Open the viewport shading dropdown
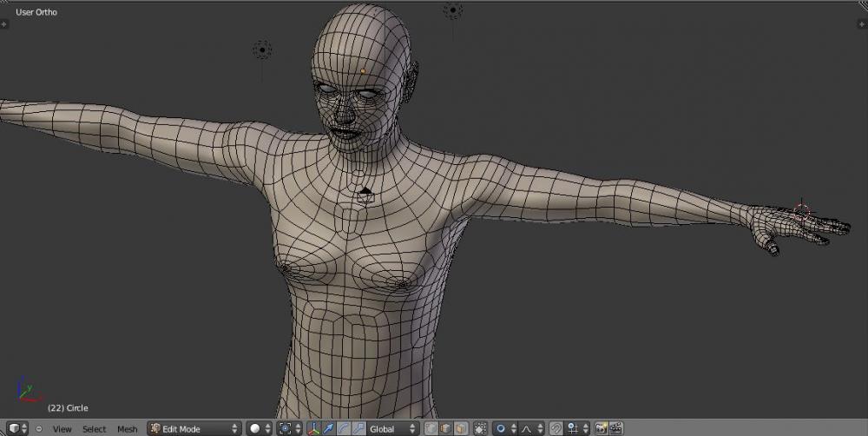This screenshot has height=436, width=868. click(260, 428)
